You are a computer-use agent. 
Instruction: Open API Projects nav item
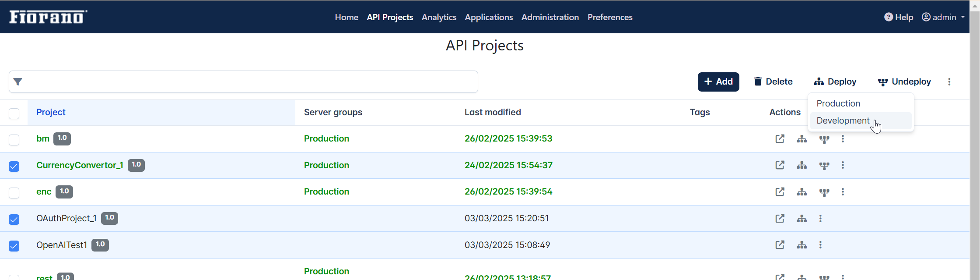(390, 17)
